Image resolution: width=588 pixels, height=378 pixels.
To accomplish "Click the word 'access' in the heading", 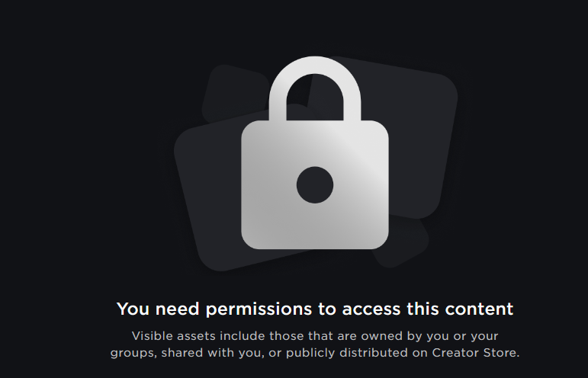I will tap(371, 310).
